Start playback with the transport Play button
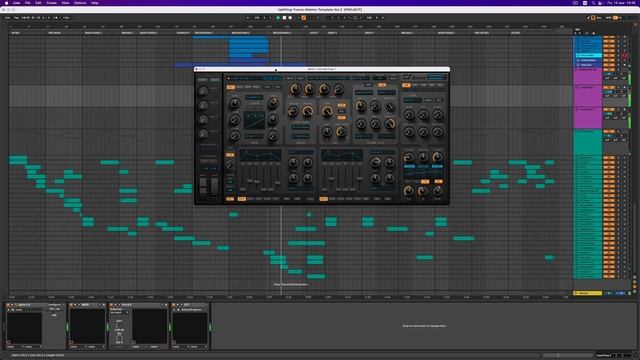Viewport: 640px width, 360px height. coord(278,18)
